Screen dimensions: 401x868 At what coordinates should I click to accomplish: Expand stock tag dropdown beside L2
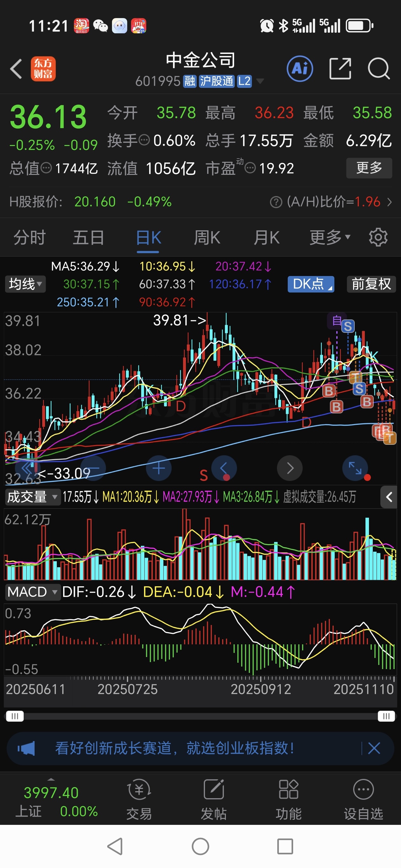pyautogui.click(x=260, y=81)
